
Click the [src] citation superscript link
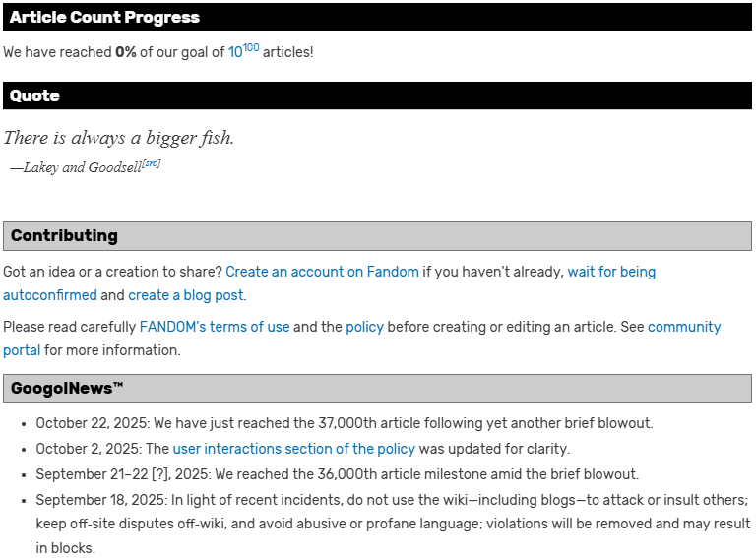point(151,164)
